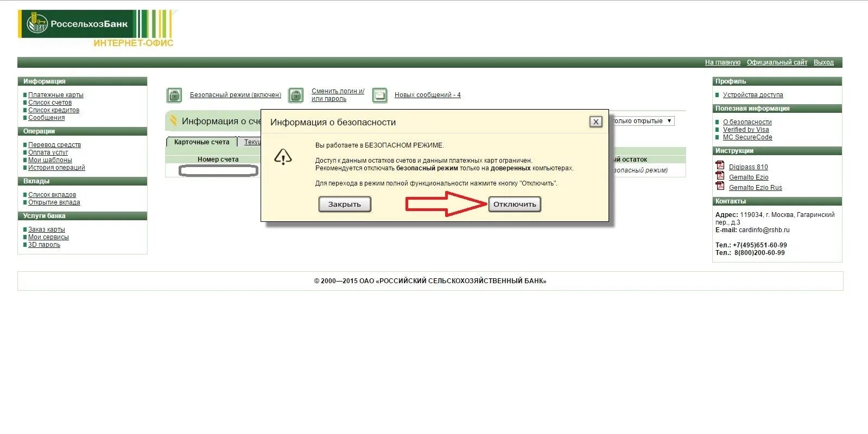Open Мои шаблоны link

(x=50, y=160)
